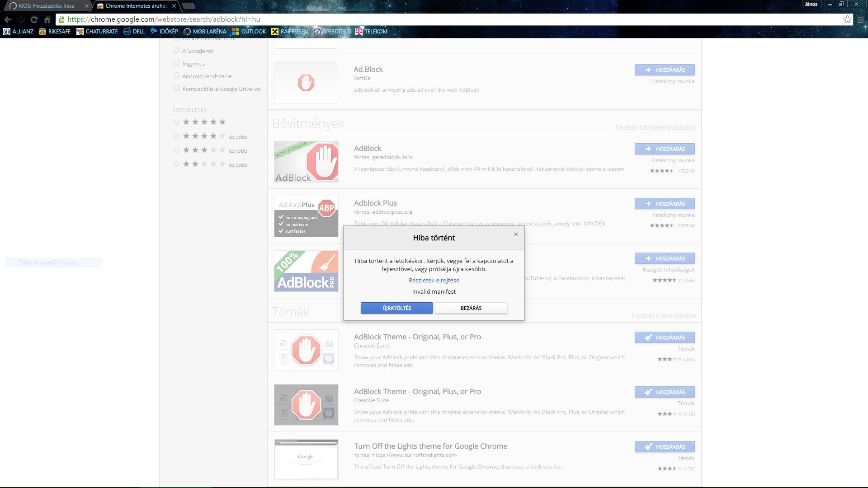Screen dimensions: 868x488
Task: Open További tématalálatok link
Action: 663,316
